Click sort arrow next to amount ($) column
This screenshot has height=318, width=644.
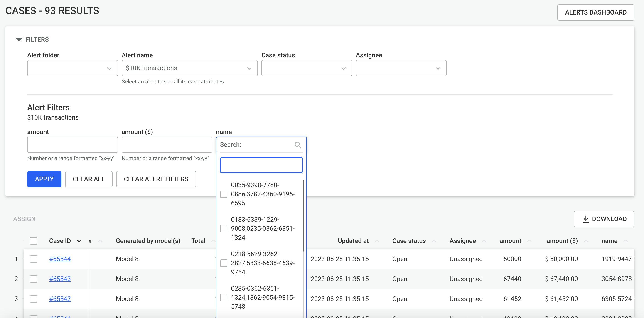586,241
